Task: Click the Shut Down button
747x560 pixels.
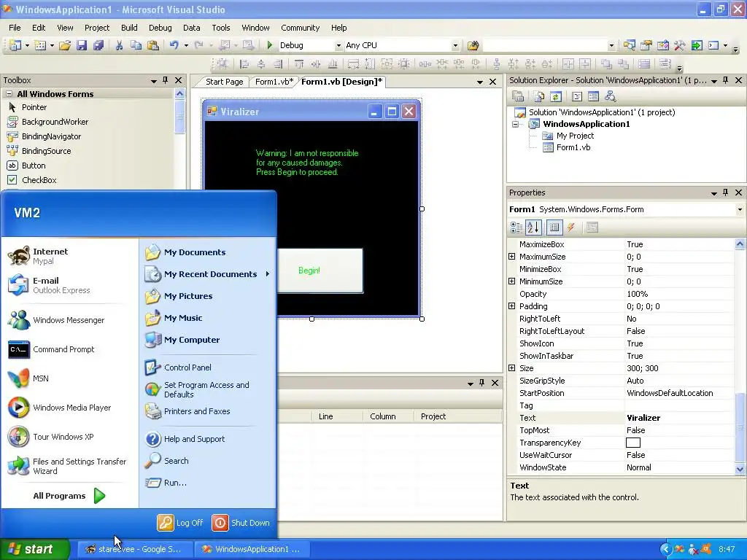Action: pyautogui.click(x=241, y=523)
